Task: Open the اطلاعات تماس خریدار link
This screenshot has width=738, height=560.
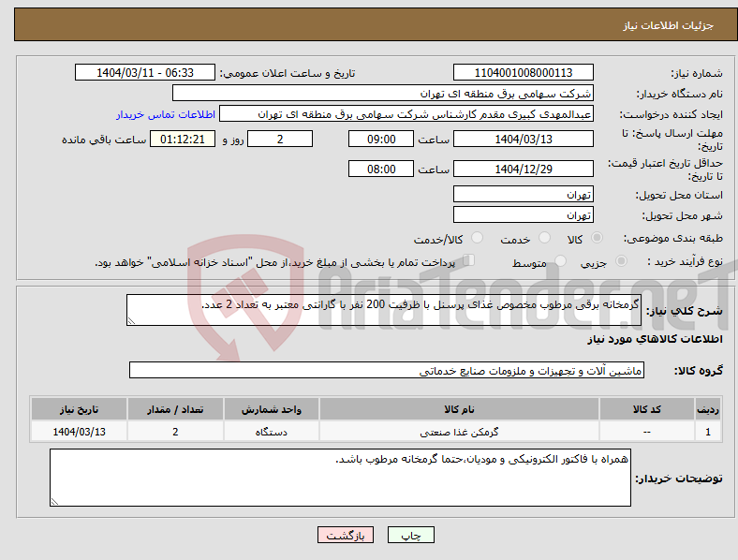Action: 166,114
